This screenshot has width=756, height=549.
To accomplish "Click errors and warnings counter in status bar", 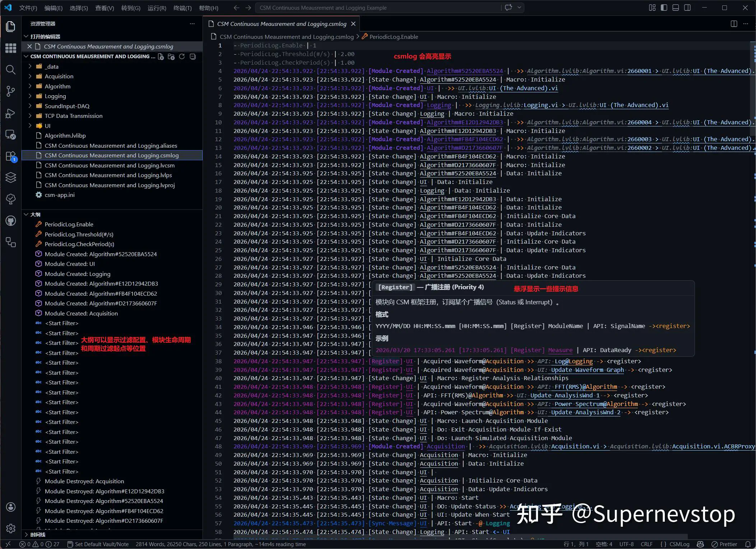I will (x=39, y=544).
